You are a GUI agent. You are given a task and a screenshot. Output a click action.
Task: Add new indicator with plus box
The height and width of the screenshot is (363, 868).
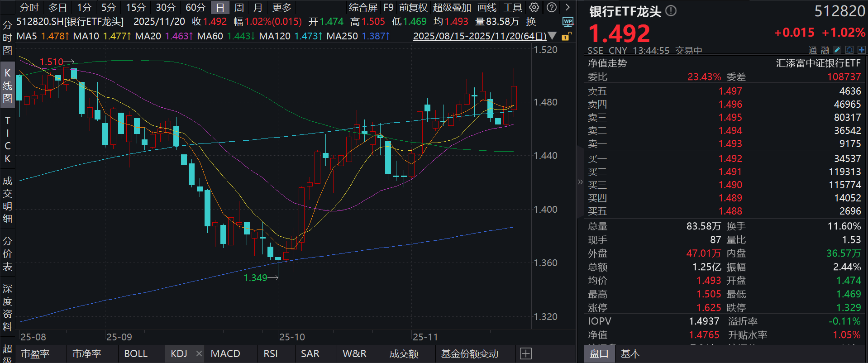click(x=525, y=353)
